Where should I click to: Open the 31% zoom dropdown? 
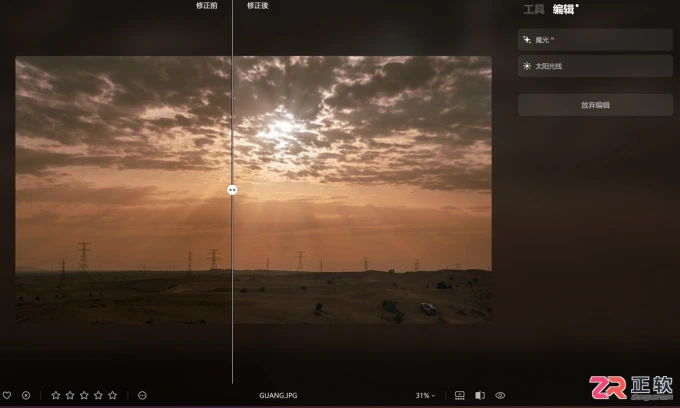point(425,395)
